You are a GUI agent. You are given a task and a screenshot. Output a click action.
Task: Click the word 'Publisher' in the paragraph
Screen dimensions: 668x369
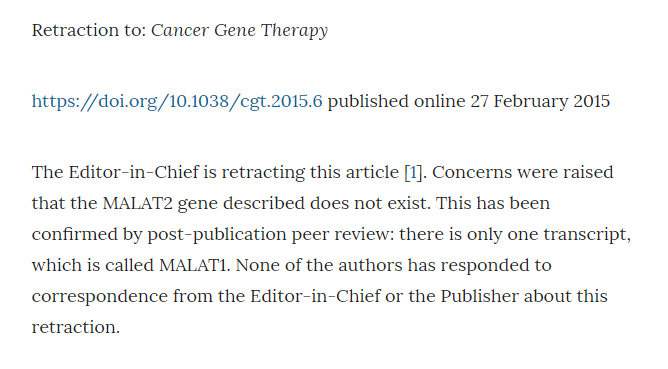click(x=479, y=296)
